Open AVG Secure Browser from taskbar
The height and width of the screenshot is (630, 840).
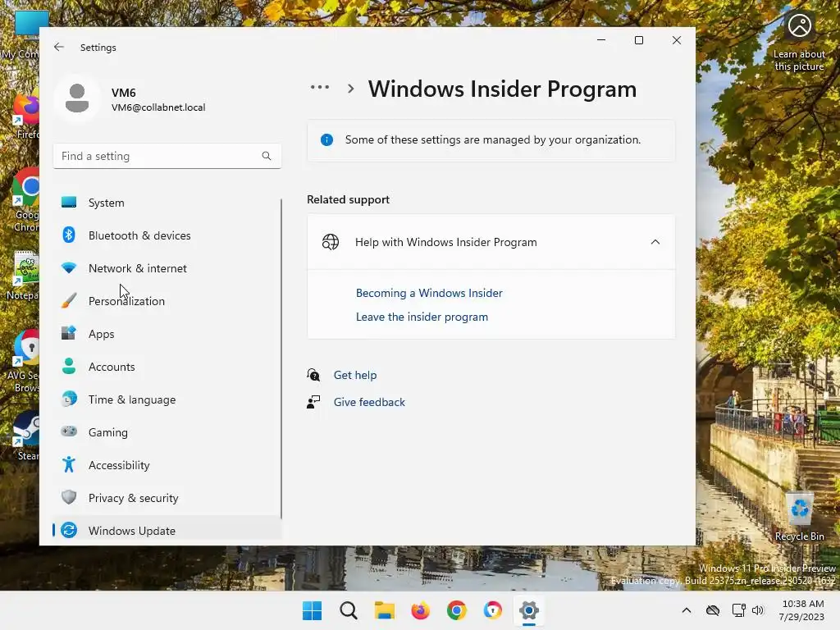pyautogui.click(x=492, y=610)
